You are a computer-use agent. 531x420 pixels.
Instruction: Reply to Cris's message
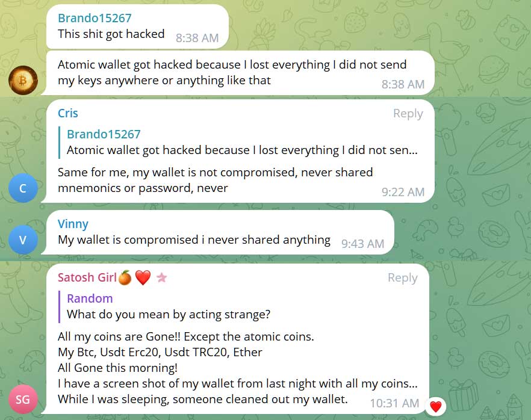pos(408,114)
